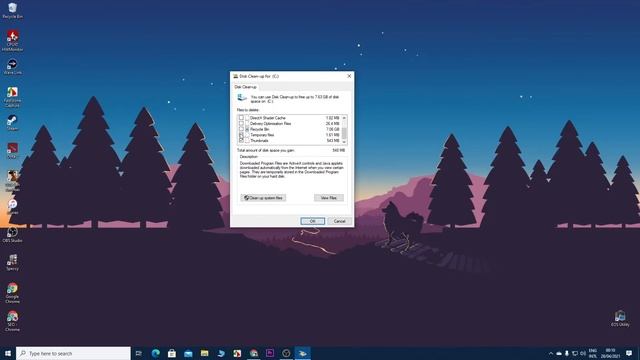Launch the SEO Chrome desktop shortcut
This screenshot has width=640, height=360.
[12, 321]
